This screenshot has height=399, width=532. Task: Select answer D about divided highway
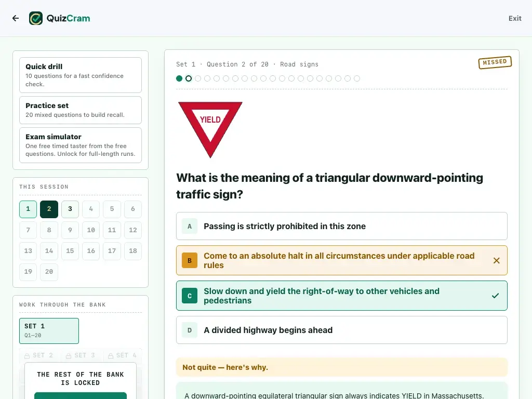(342, 330)
